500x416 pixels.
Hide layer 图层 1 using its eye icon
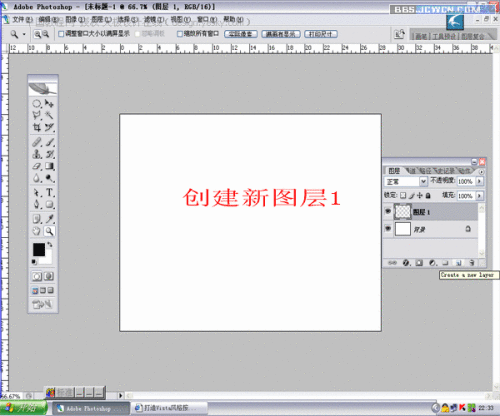coord(388,211)
